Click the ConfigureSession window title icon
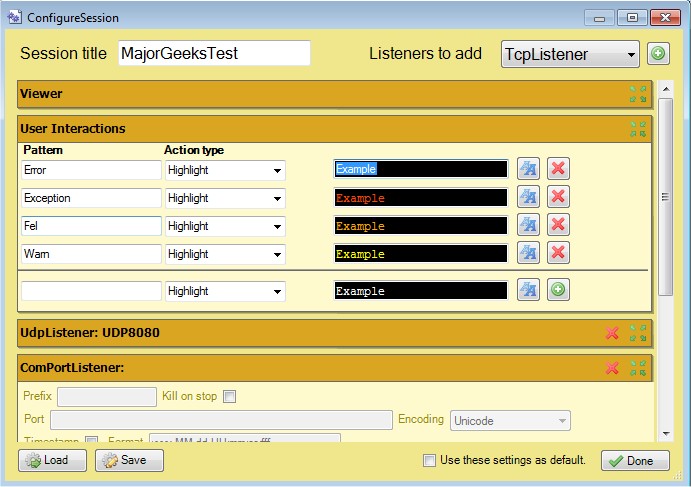 (x=15, y=17)
